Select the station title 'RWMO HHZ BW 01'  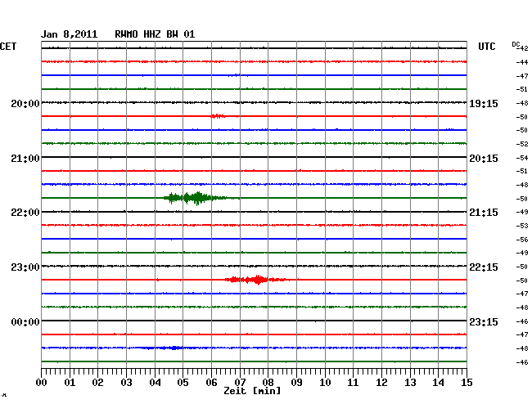(155, 34)
